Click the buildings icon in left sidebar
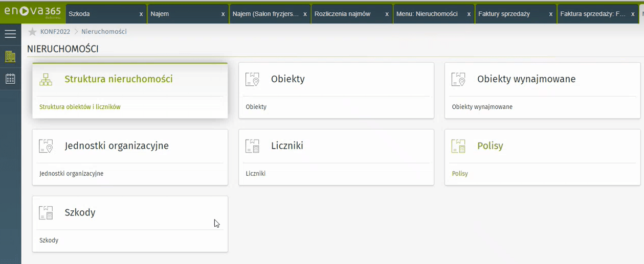This screenshot has width=644, height=264. pos(10,57)
